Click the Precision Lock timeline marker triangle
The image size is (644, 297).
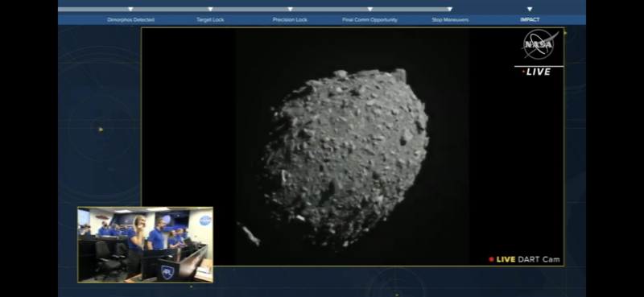[290, 9]
